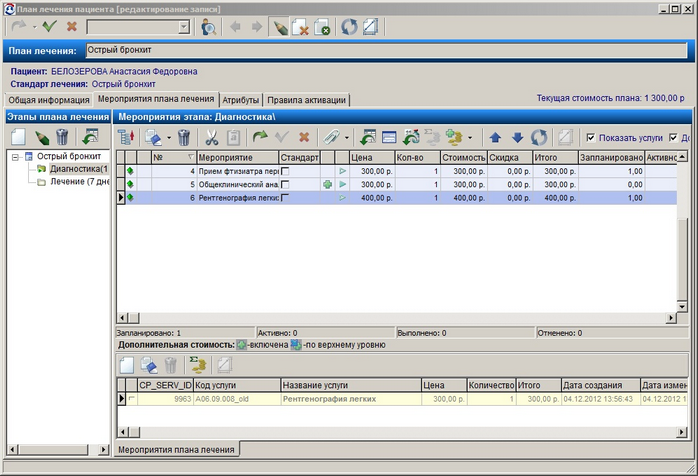Click the 'Запланировано' column header
The height and width of the screenshot is (476, 698).
coord(611,157)
